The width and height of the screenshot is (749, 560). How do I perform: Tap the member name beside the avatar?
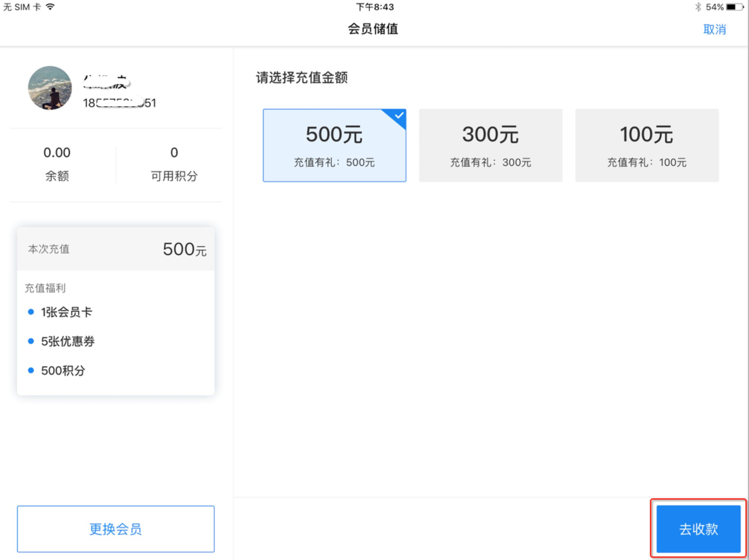click(106, 82)
